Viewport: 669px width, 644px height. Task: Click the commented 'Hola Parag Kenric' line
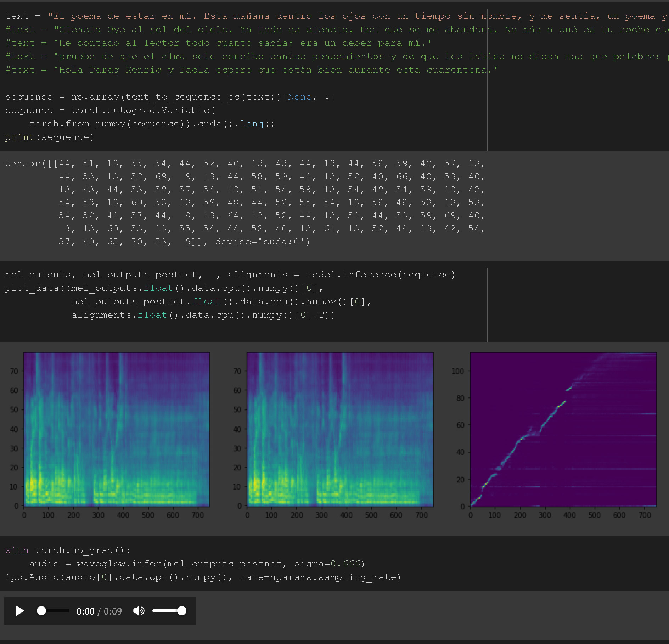[x=252, y=70]
